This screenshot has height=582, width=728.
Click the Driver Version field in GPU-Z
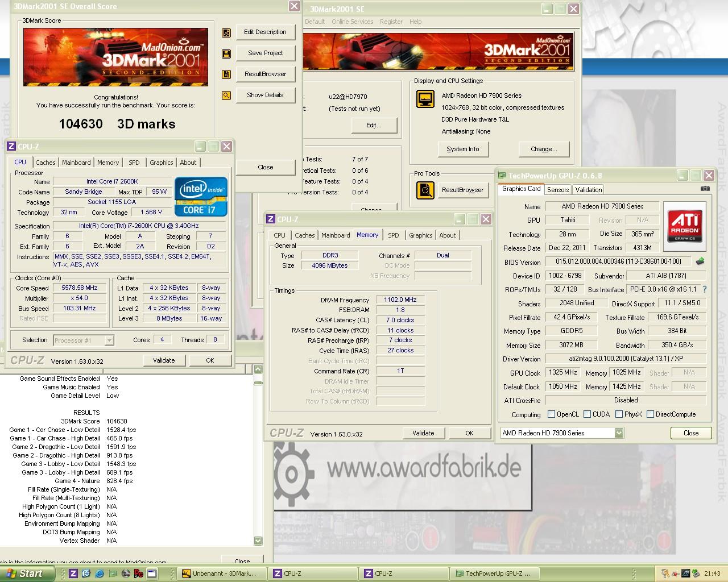[x=626, y=359]
